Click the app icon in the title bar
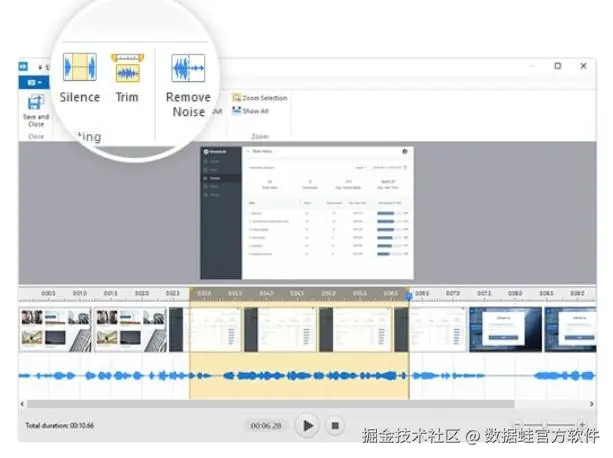The width and height of the screenshot is (613, 458). coord(23,66)
